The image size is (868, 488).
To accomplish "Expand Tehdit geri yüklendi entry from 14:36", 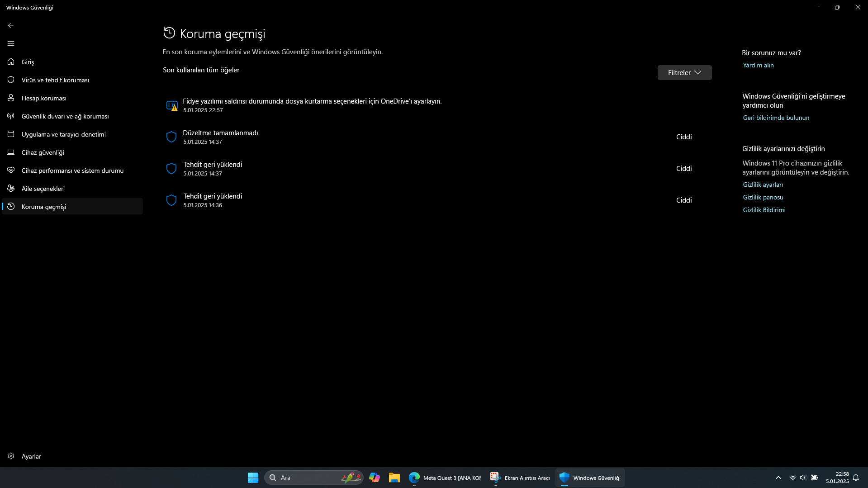I will coord(213,200).
